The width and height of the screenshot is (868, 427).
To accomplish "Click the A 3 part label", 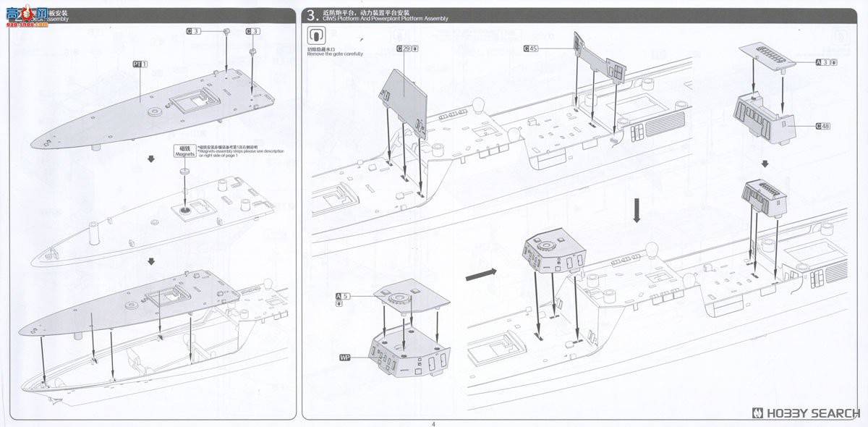I will pos(822,62).
